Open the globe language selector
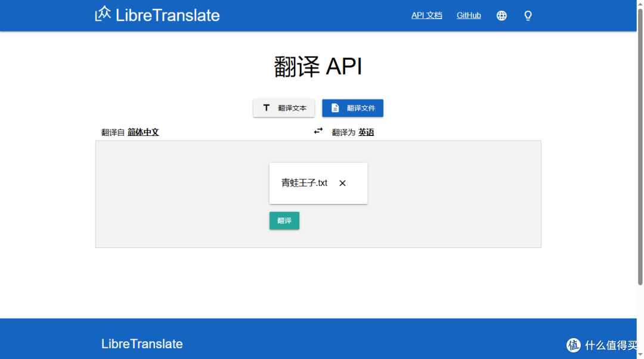The height and width of the screenshot is (359, 644). pos(501,16)
